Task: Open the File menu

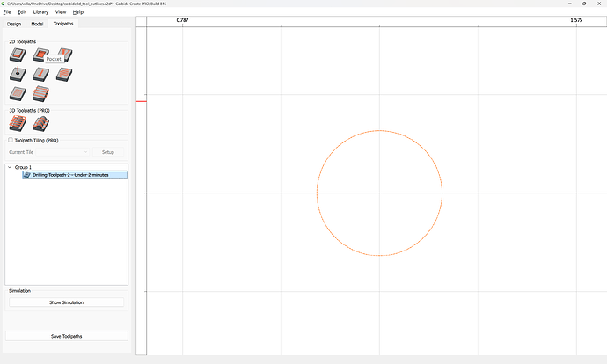Action: [7, 12]
